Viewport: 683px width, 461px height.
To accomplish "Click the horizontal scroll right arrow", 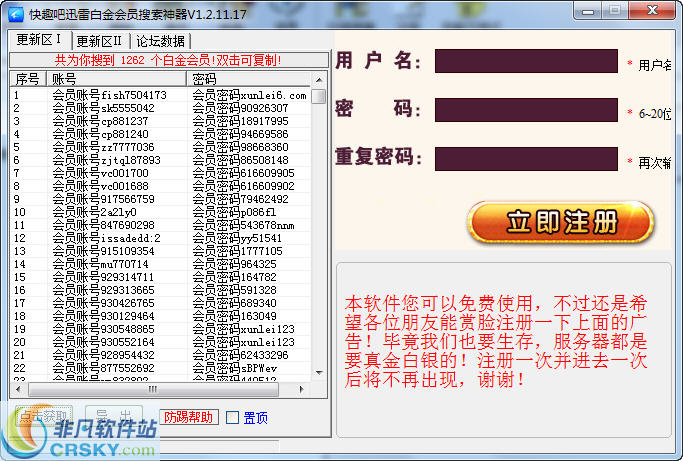I will tap(302, 389).
